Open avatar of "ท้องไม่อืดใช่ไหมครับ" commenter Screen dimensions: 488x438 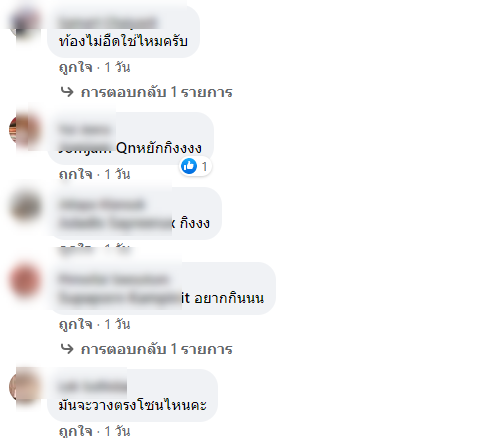[25, 23]
